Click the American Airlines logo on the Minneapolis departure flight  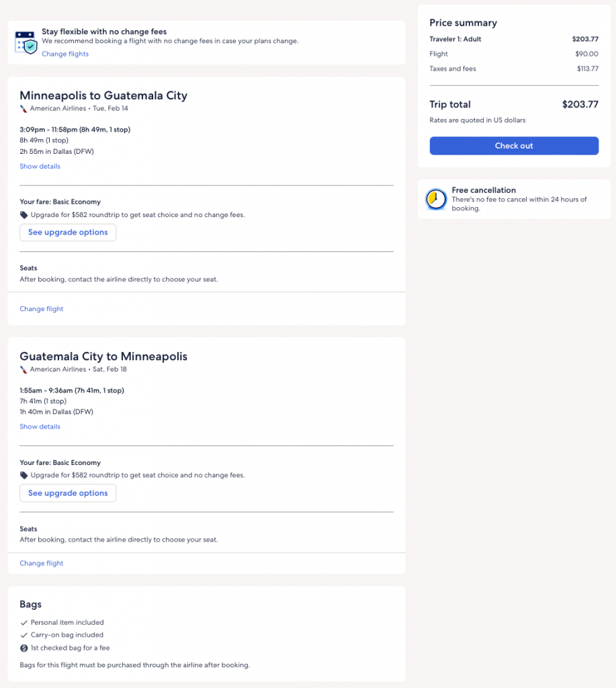pyautogui.click(x=24, y=108)
